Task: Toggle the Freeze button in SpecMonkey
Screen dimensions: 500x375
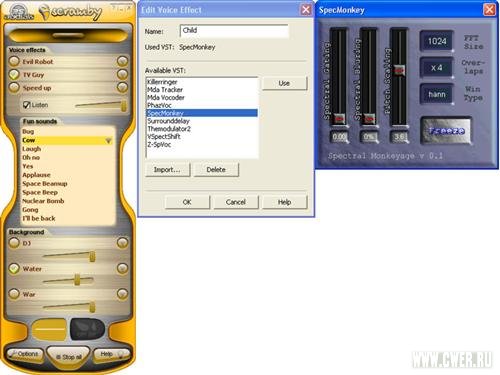Action: click(x=446, y=131)
